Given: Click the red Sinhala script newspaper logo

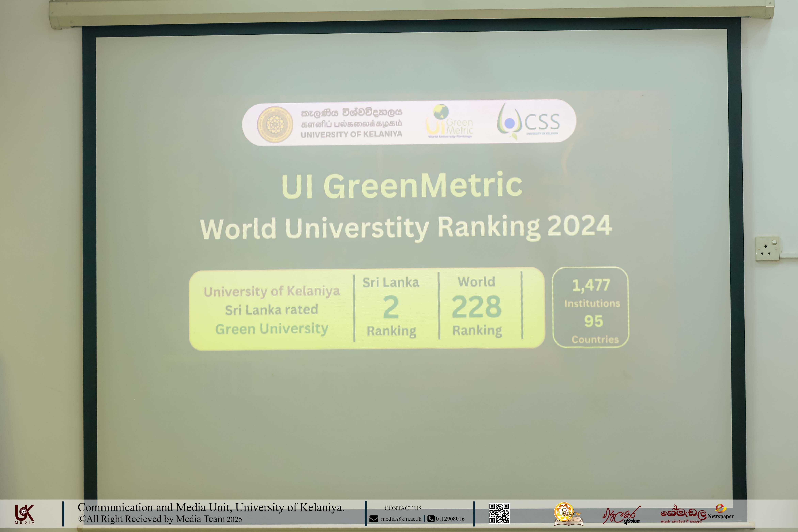Looking at the screenshot, I should click(x=622, y=515).
